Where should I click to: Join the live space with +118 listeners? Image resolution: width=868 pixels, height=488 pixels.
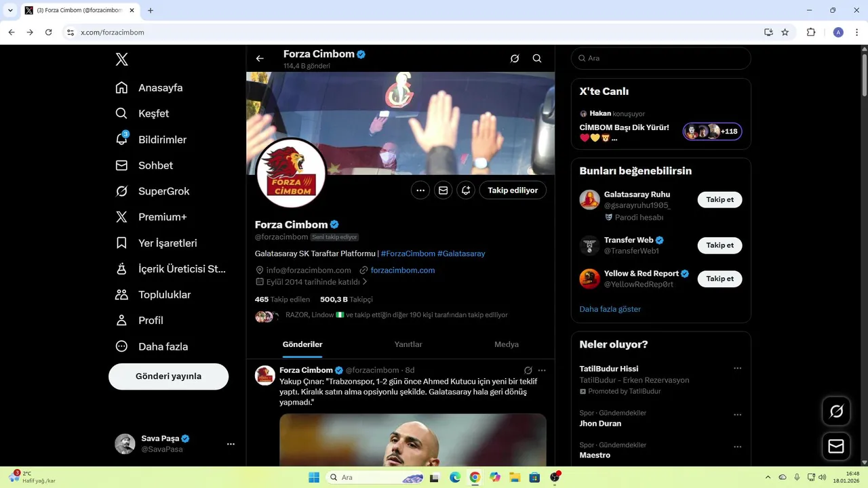pyautogui.click(x=713, y=131)
